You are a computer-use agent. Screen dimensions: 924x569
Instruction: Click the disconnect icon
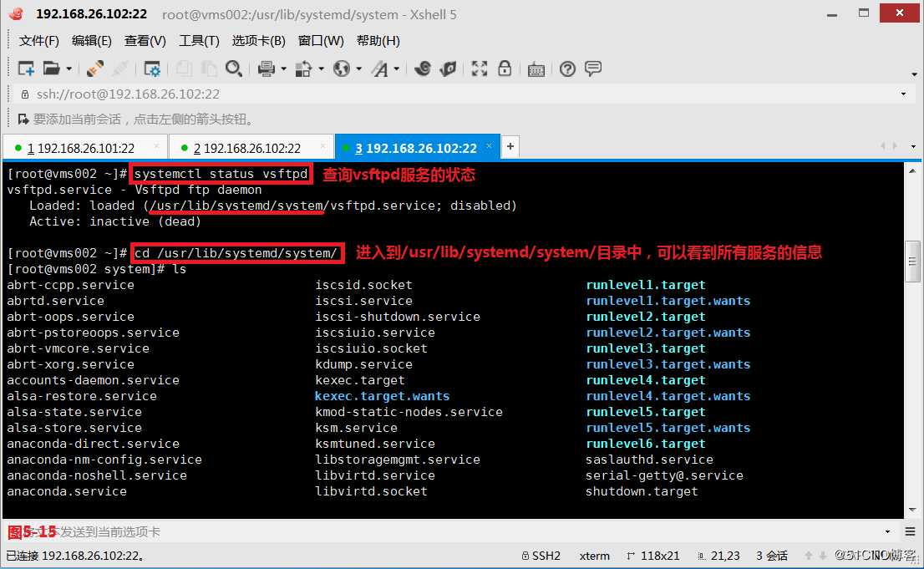click(x=120, y=69)
